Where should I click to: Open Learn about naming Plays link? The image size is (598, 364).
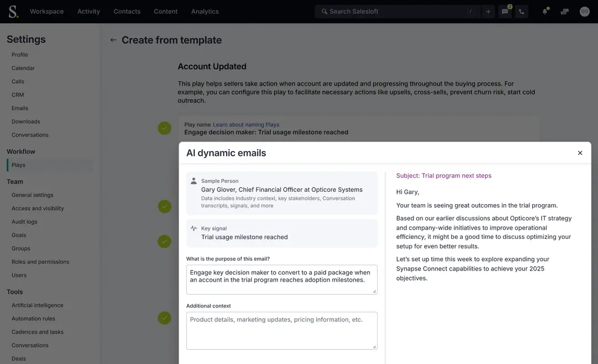pos(246,124)
